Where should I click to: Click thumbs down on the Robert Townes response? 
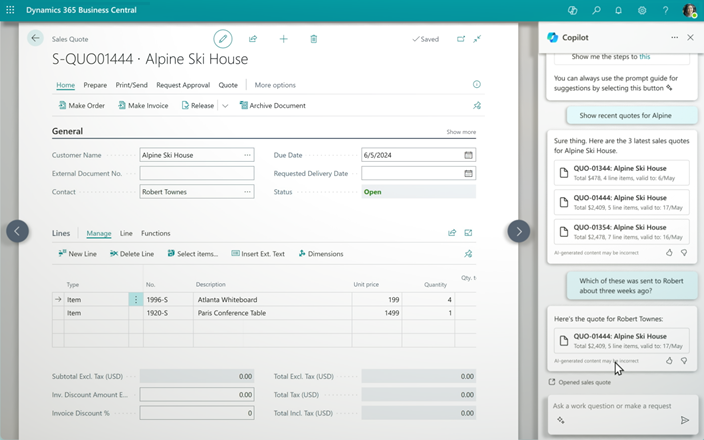click(684, 361)
